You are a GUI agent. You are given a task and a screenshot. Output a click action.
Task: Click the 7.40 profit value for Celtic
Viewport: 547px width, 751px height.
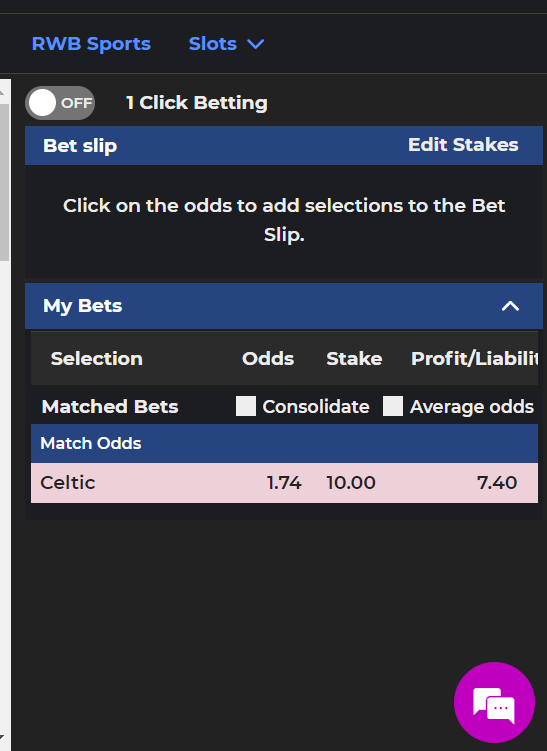(x=497, y=483)
